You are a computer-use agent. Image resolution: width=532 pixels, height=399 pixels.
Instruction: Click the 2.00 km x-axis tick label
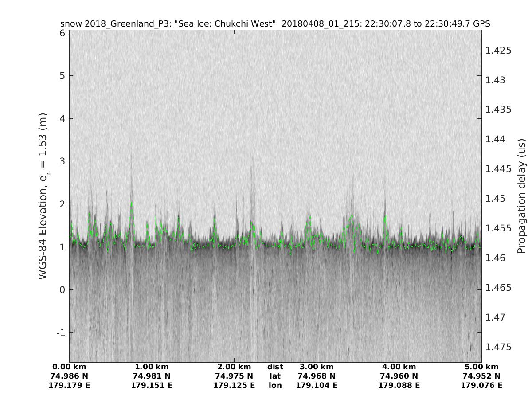coord(234,367)
